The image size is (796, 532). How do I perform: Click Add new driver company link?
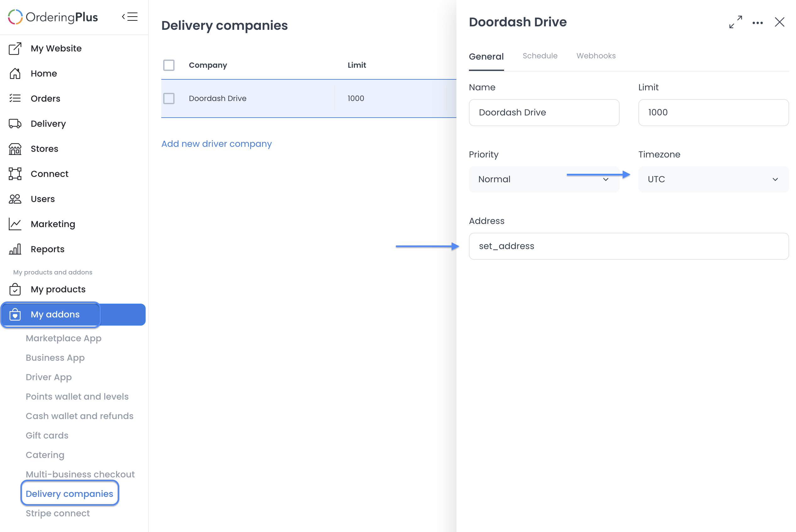(x=217, y=144)
